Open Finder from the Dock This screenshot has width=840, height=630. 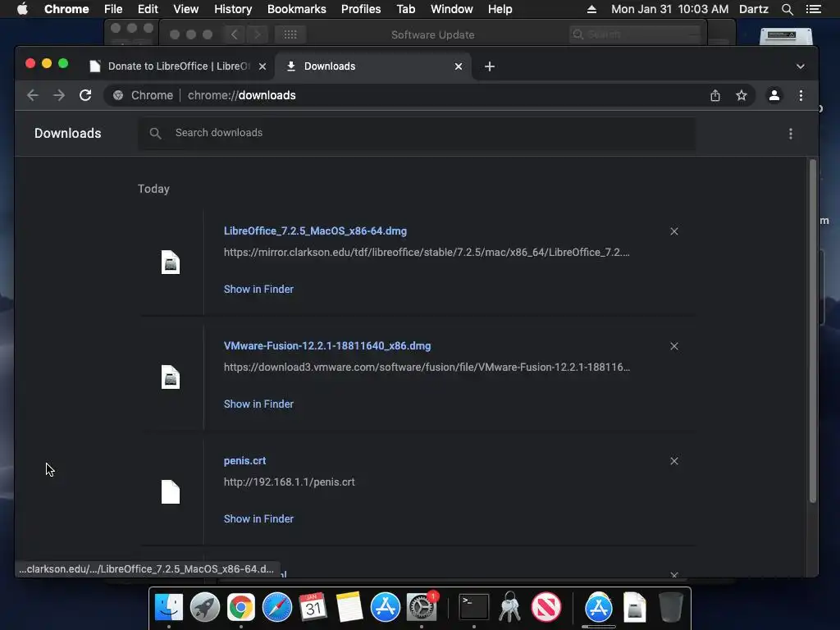(x=169, y=607)
